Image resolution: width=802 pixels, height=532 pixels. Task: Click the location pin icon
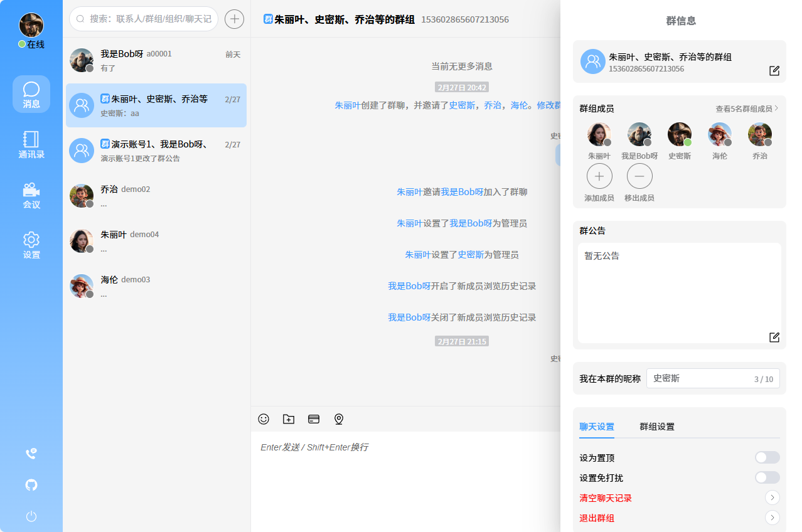339,419
